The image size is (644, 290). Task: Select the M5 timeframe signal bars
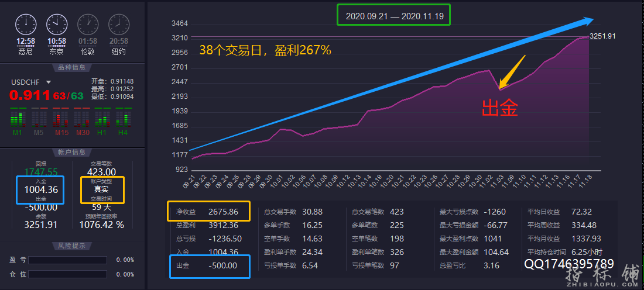[39, 120]
